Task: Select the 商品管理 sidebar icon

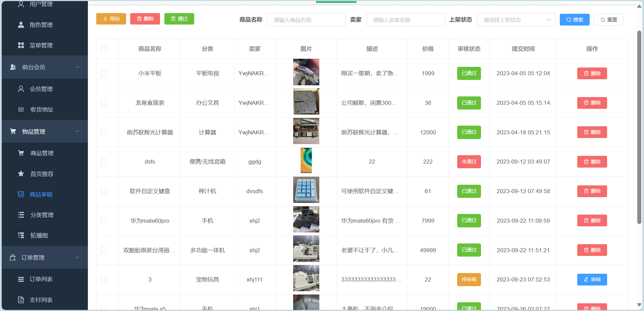Action: tap(21, 153)
